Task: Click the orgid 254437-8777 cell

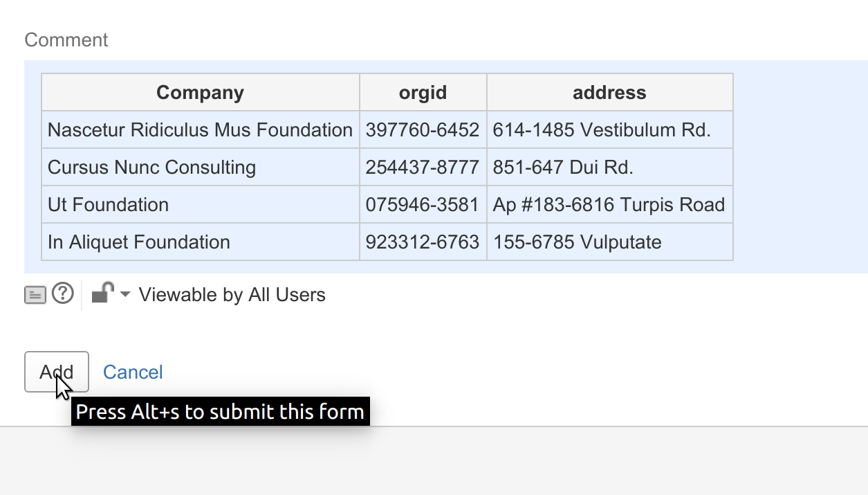Action: [x=423, y=168]
